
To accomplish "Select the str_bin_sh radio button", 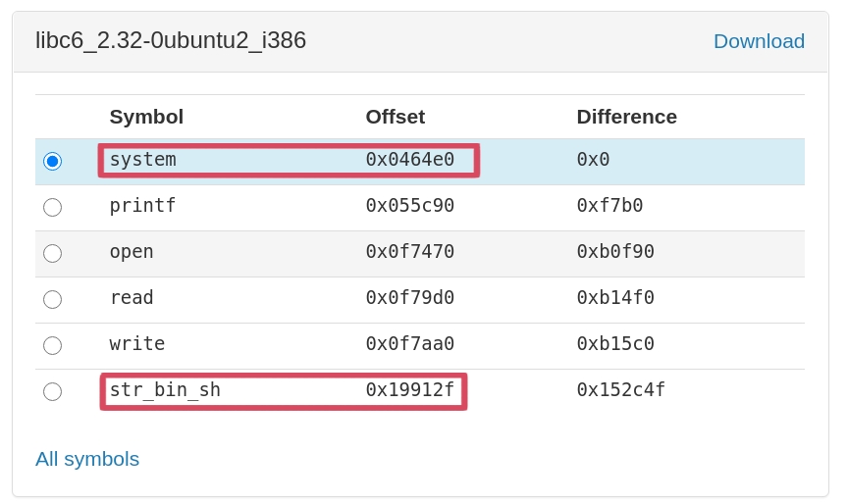I will pyautogui.click(x=52, y=391).
